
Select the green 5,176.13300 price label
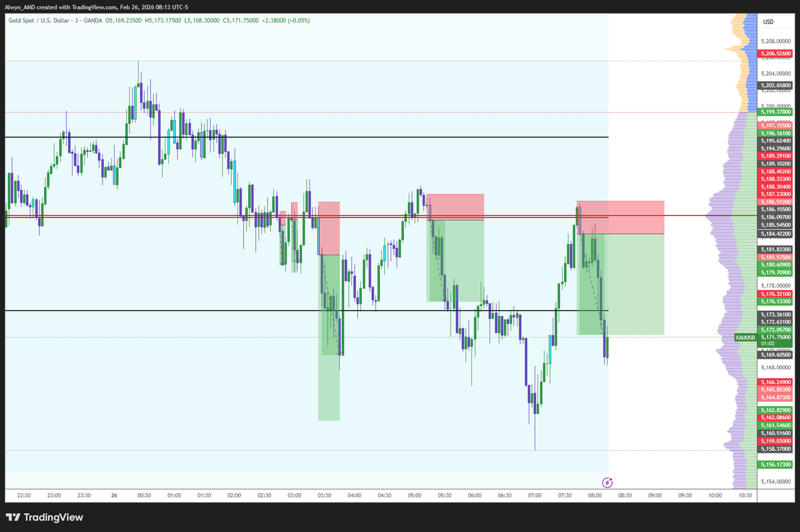pyautogui.click(x=775, y=301)
